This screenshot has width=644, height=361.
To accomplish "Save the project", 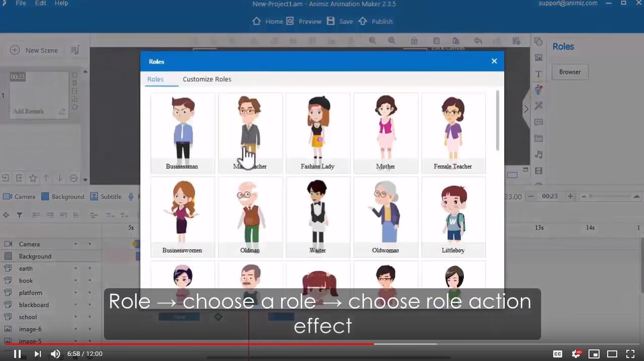I will (x=340, y=21).
